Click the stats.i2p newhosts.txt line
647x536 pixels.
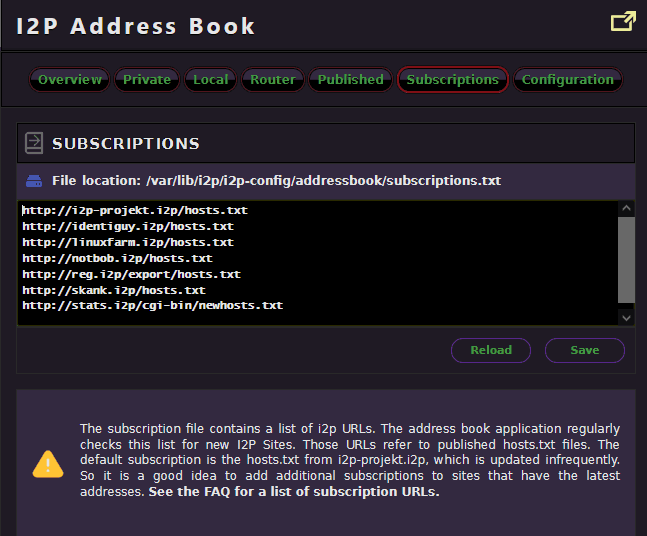click(153, 306)
